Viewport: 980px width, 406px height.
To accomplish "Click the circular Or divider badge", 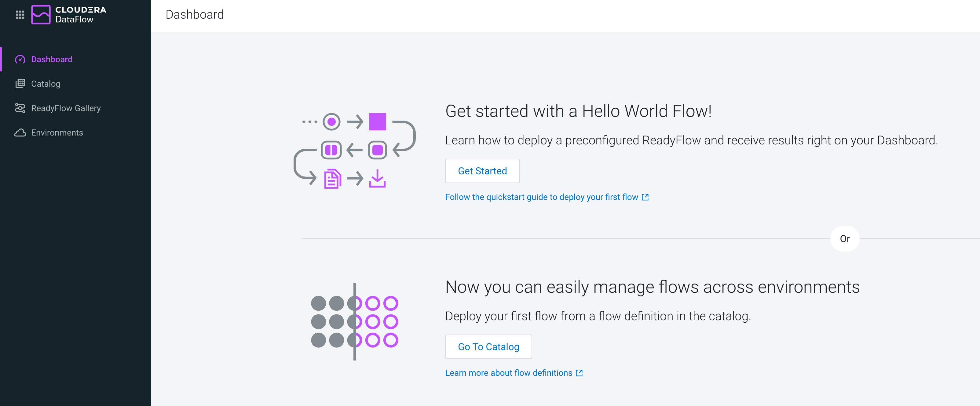I will 845,238.
